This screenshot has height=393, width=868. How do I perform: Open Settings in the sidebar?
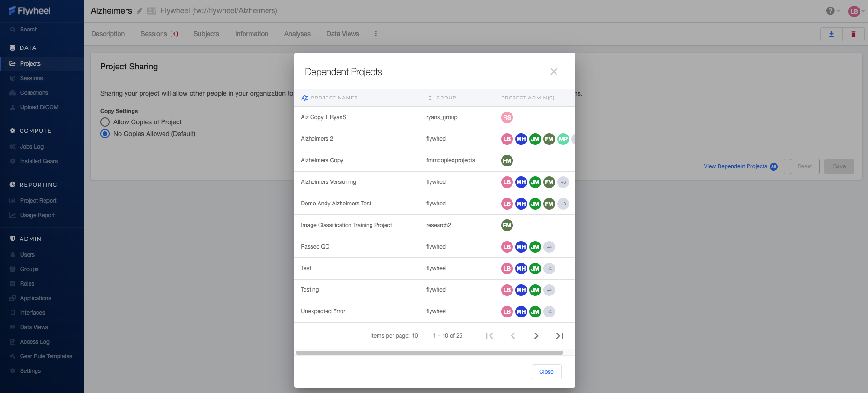coord(30,371)
